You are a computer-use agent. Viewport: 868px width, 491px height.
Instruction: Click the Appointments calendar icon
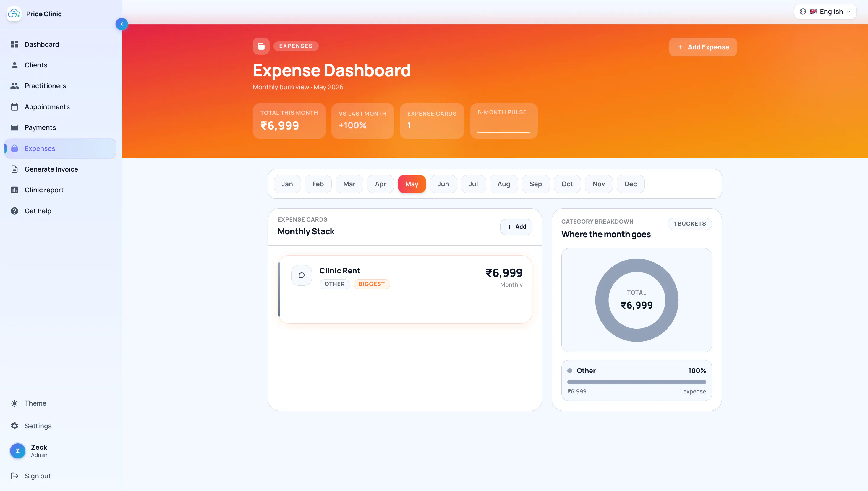point(14,107)
